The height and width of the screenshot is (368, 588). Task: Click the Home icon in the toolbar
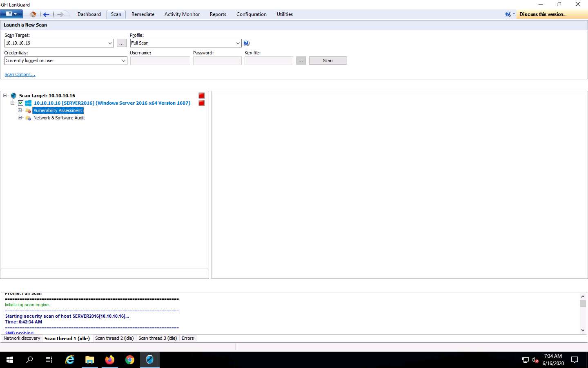coord(33,14)
